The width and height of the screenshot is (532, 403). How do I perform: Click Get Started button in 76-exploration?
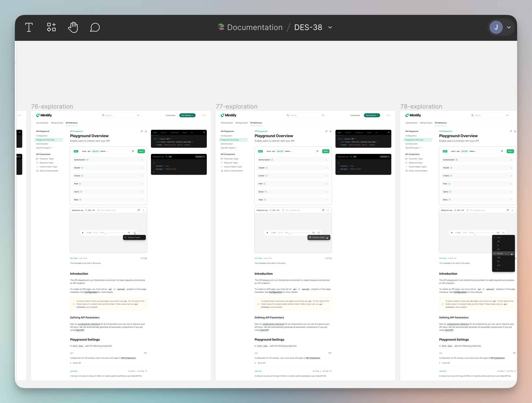[x=187, y=115]
